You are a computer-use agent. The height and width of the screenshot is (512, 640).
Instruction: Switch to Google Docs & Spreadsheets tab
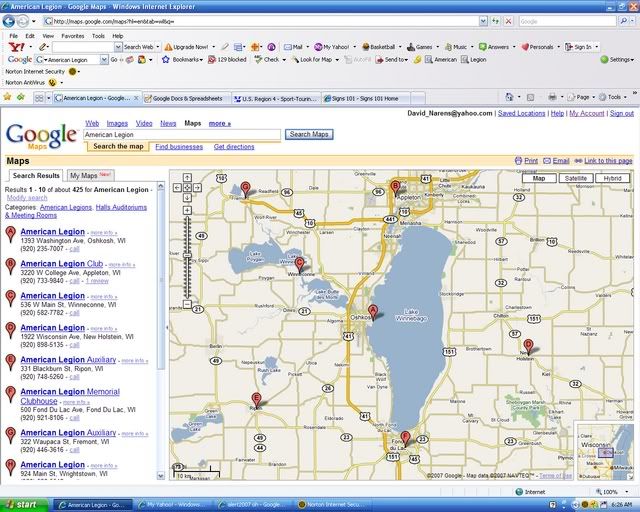click(x=187, y=98)
